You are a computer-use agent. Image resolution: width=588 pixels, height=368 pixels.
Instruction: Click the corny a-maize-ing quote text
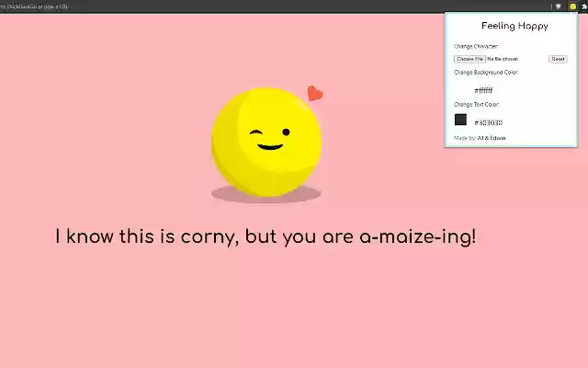tap(266, 236)
